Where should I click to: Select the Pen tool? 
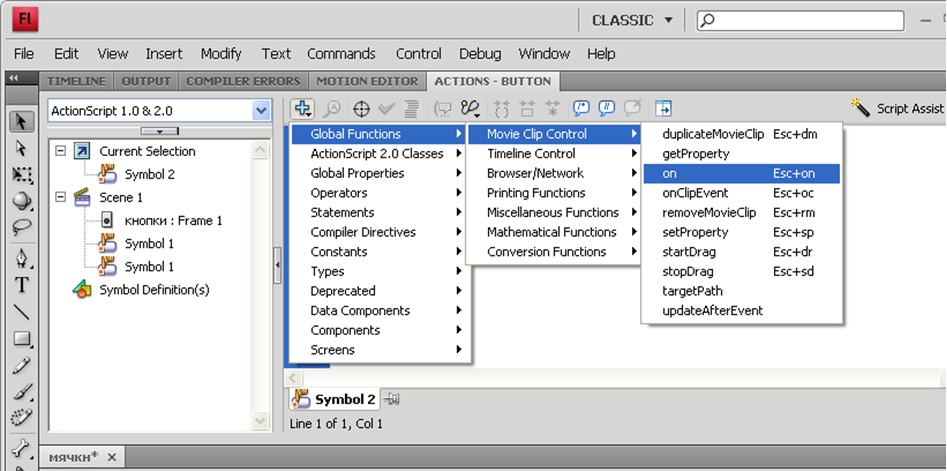pyautogui.click(x=21, y=258)
